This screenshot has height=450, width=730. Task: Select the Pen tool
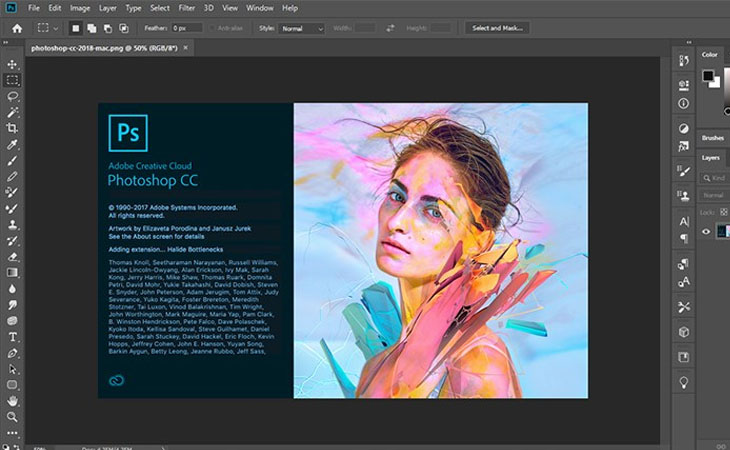(12, 353)
